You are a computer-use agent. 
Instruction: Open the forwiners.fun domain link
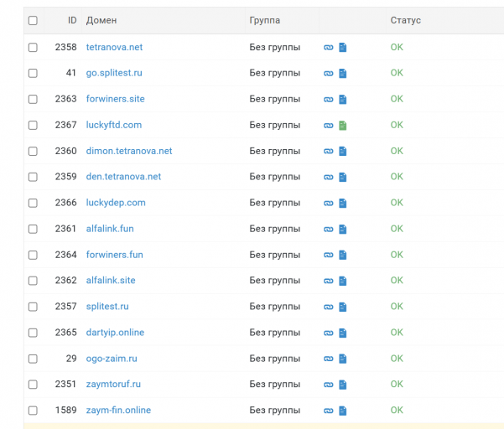[x=114, y=255]
